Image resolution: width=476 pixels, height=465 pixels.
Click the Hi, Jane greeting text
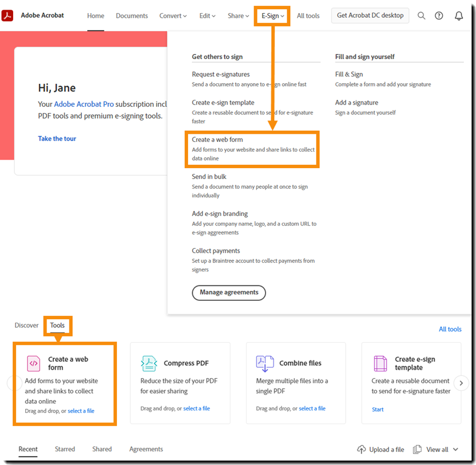pyautogui.click(x=57, y=88)
